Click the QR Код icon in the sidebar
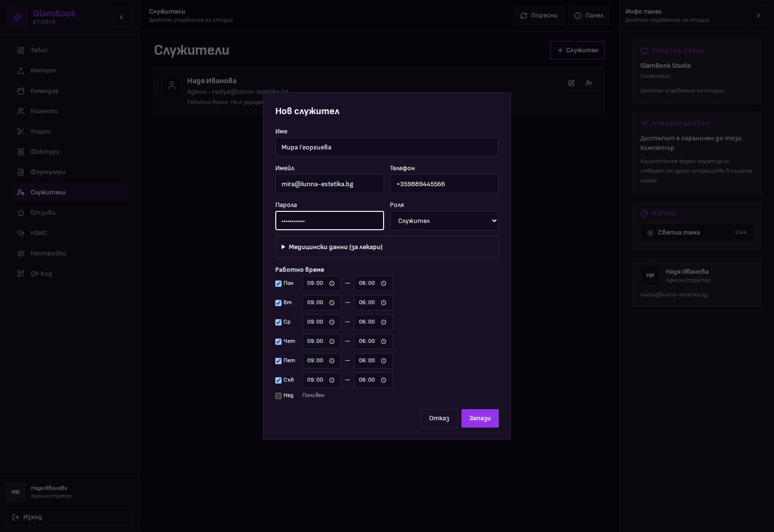Viewport: 774px width, 532px height. (x=21, y=274)
